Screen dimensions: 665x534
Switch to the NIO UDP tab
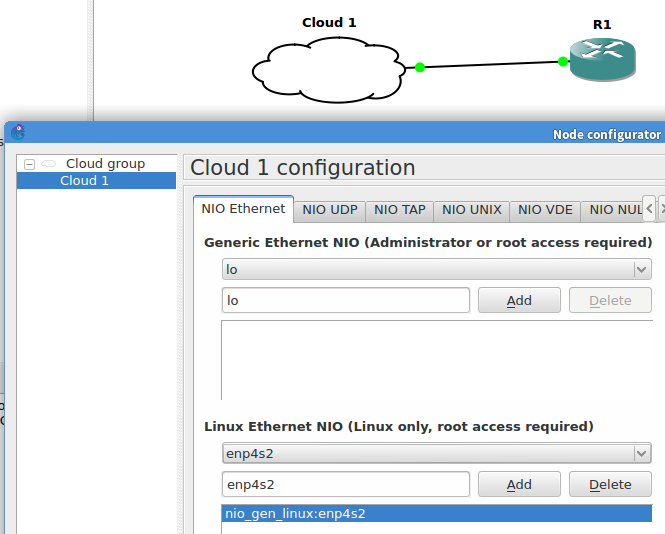[330, 210]
